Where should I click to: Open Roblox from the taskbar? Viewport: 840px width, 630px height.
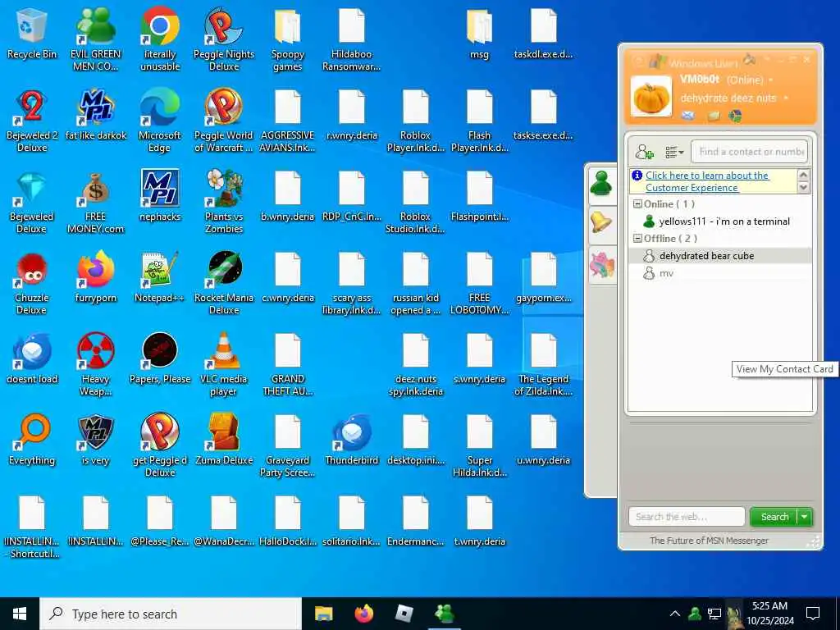(x=404, y=614)
